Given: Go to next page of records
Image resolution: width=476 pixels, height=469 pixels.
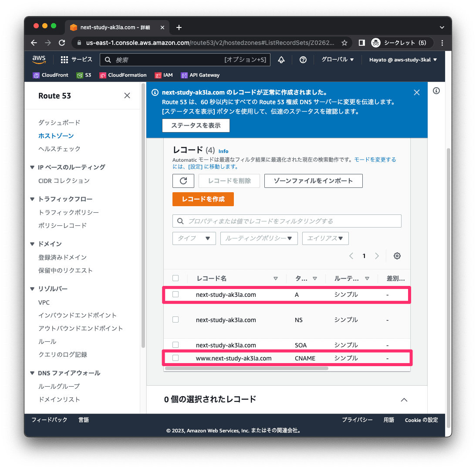Looking at the screenshot, I should (x=377, y=256).
